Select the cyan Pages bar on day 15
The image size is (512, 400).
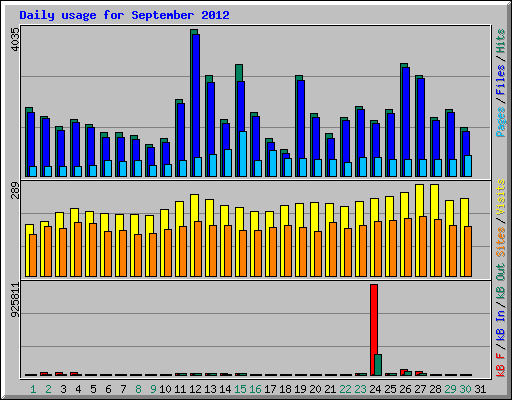tap(243, 154)
